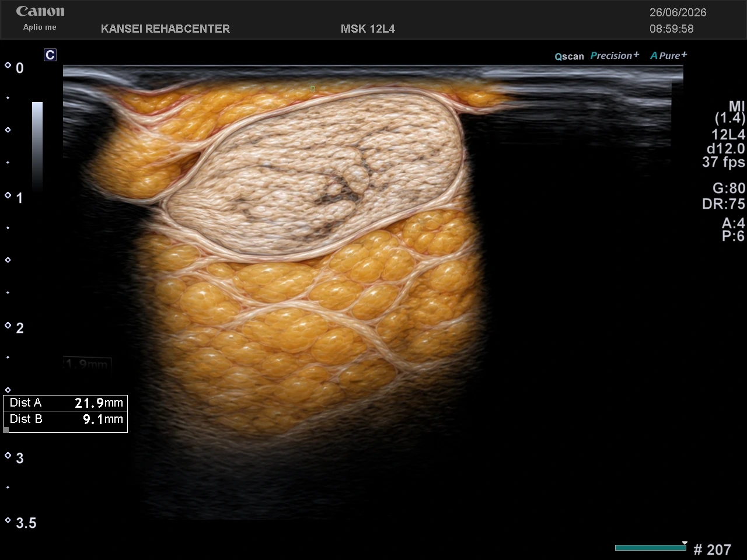Click the 1 cm depth scale marker
Image resolution: width=747 pixels, height=560 pixels.
tap(20, 198)
